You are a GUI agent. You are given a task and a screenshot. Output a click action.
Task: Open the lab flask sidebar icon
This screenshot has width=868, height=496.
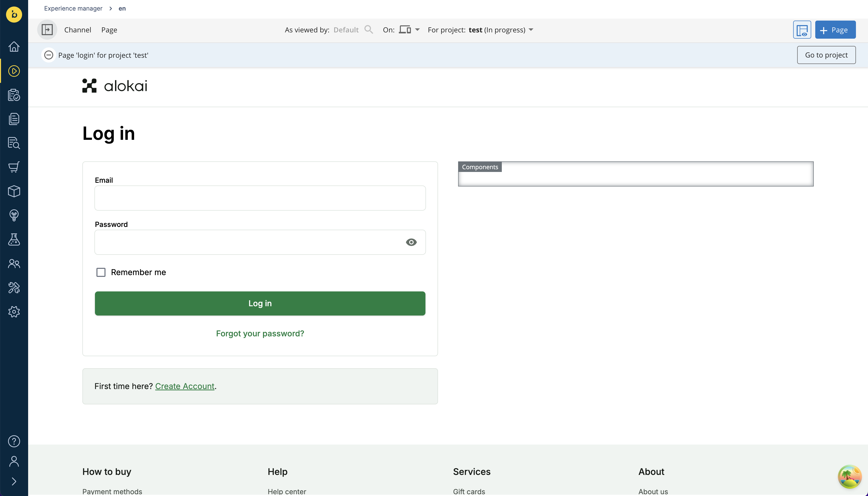click(14, 239)
